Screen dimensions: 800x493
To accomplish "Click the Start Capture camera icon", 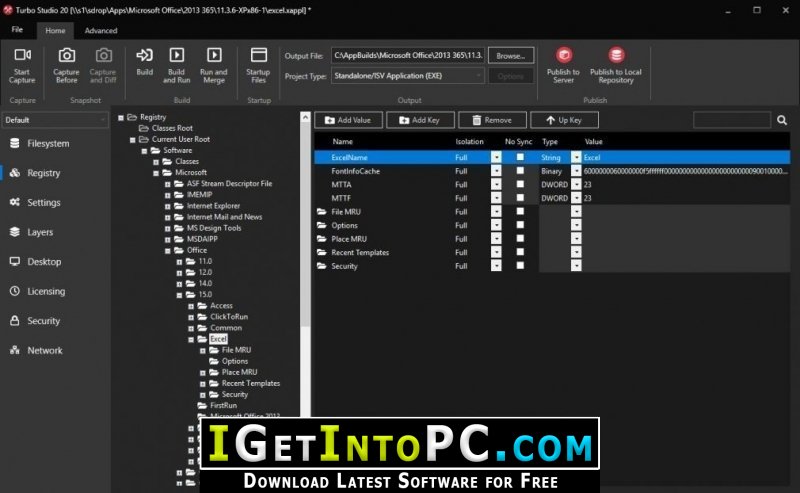I will 22,55.
